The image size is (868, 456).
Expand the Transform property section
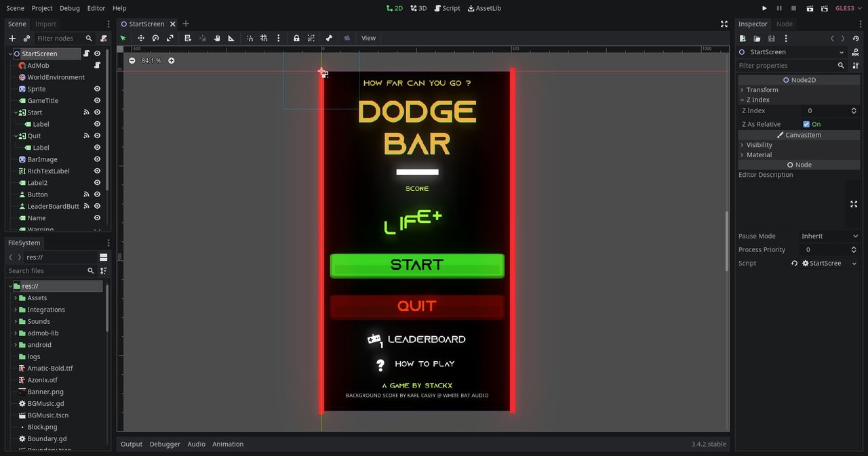coord(762,89)
